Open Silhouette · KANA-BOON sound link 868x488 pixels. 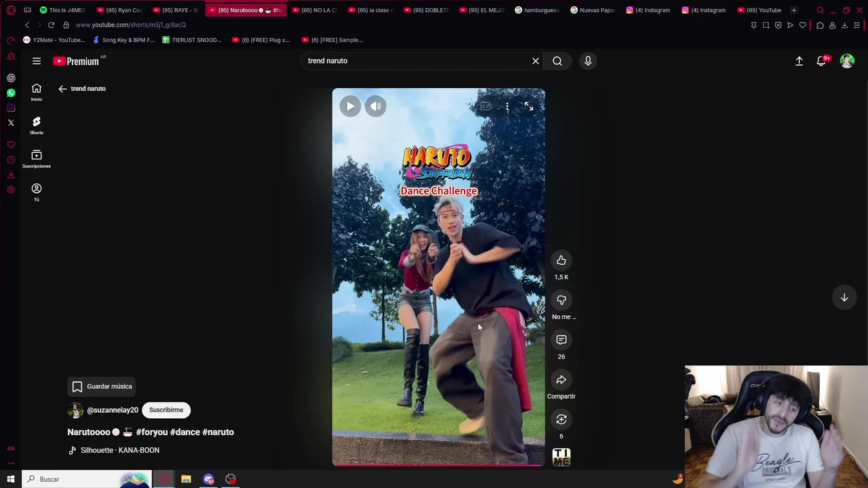pyautogui.click(x=120, y=450)
